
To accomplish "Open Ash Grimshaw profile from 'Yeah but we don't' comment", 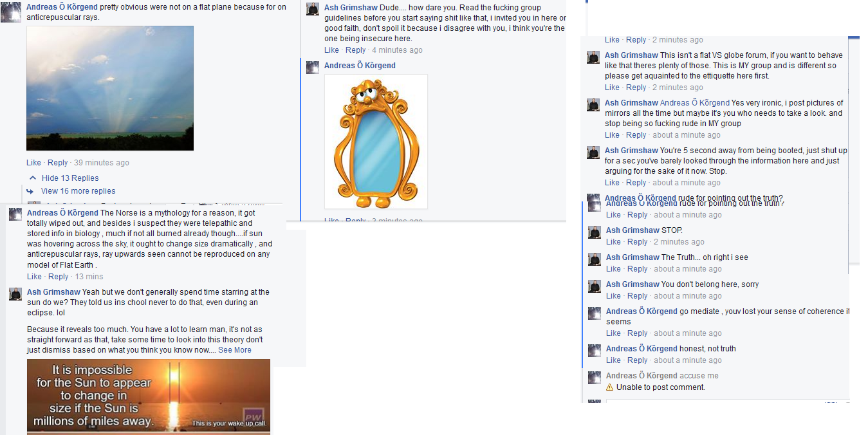I will [53, 292].
